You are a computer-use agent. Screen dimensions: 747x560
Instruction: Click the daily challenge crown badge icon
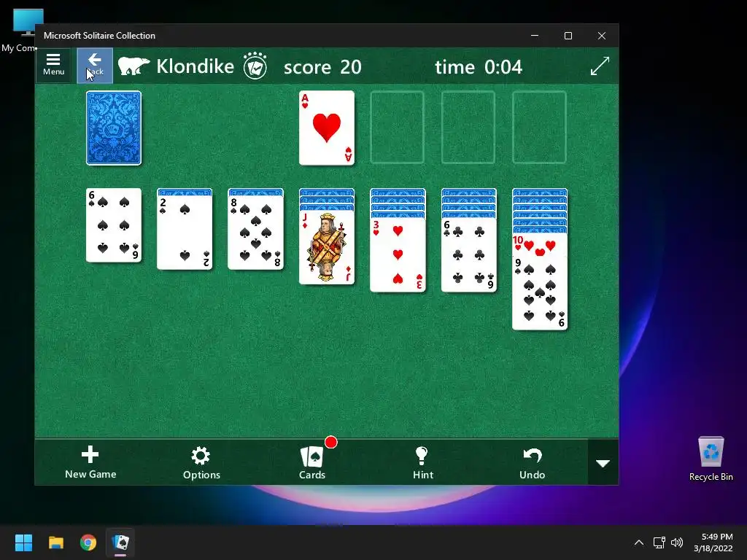click(255, 66)
